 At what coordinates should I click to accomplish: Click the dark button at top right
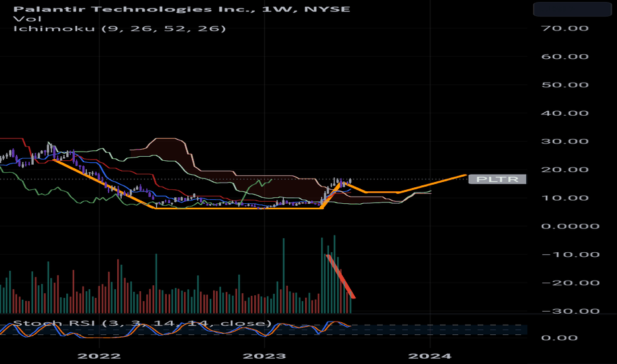(x=572, y=9)
